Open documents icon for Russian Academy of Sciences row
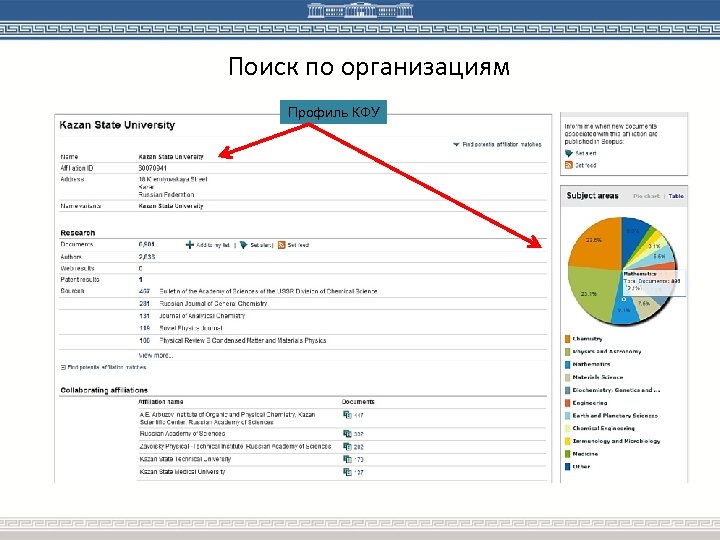Viewport: 720px width, 540px height. (x=347, y=433)
